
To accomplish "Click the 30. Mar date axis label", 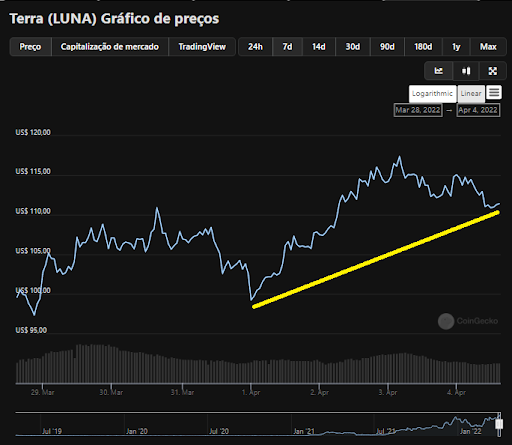I will [x=111, y=392].
